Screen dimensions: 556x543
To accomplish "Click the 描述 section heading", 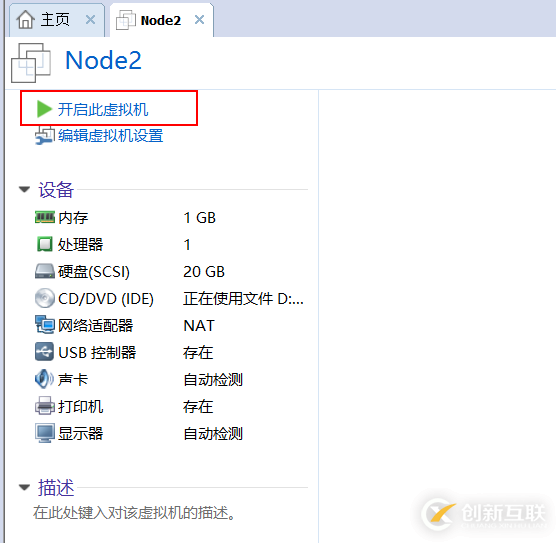I will point(56,487).
